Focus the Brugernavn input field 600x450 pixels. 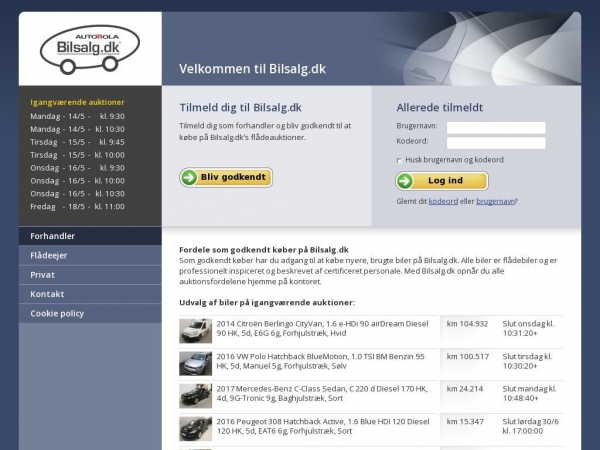pyautogui.click(x=496, y=127)
